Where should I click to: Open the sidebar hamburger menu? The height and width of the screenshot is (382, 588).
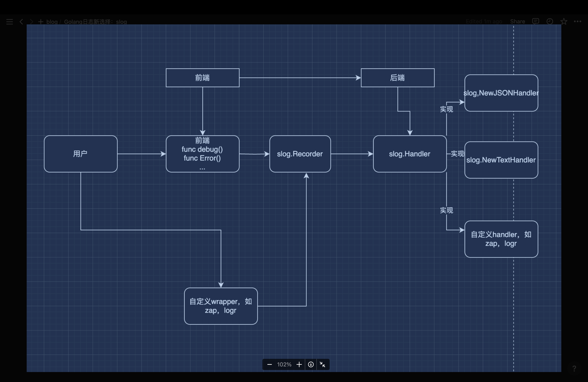click(9, 22)
